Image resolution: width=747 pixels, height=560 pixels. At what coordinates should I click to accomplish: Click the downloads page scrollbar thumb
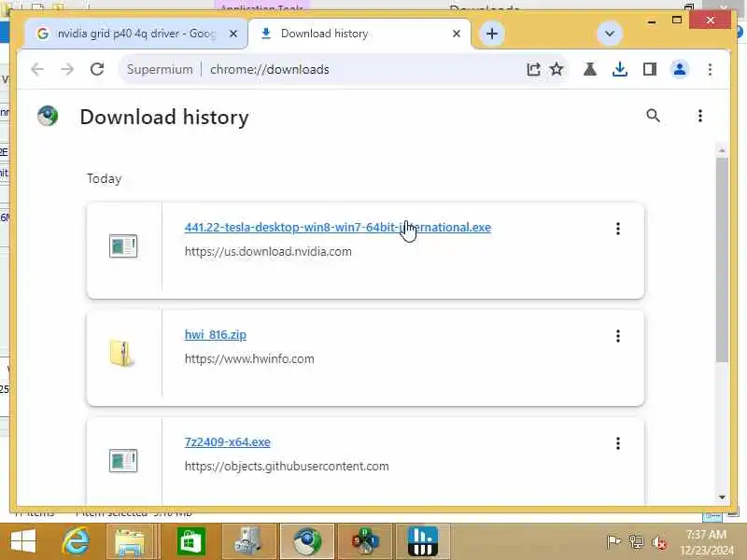point(722,259)
